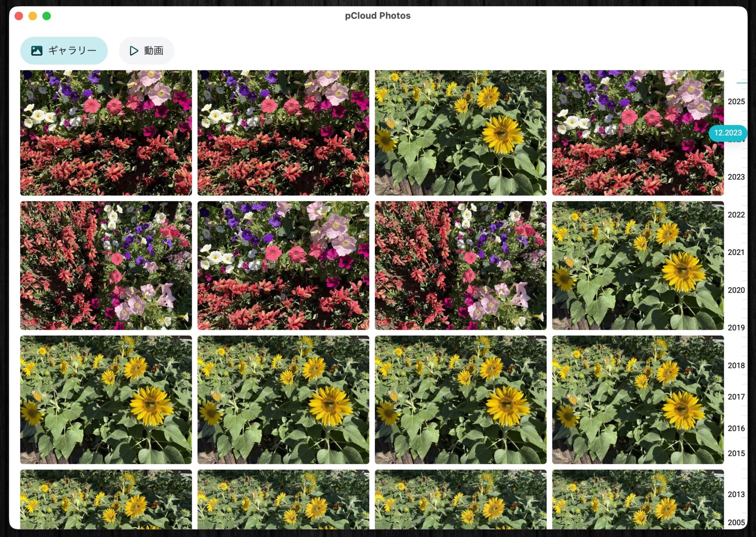This screenshot has width=756, height=537.
Task: Jump to year 2005 in timeline
Action: click(x=736, y=522)
